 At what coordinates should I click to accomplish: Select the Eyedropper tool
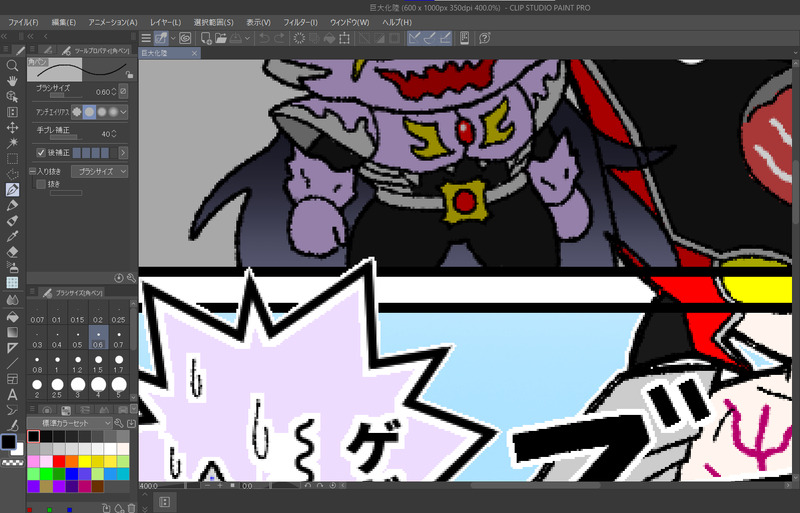pyautogui.click(x=12, y=236)
